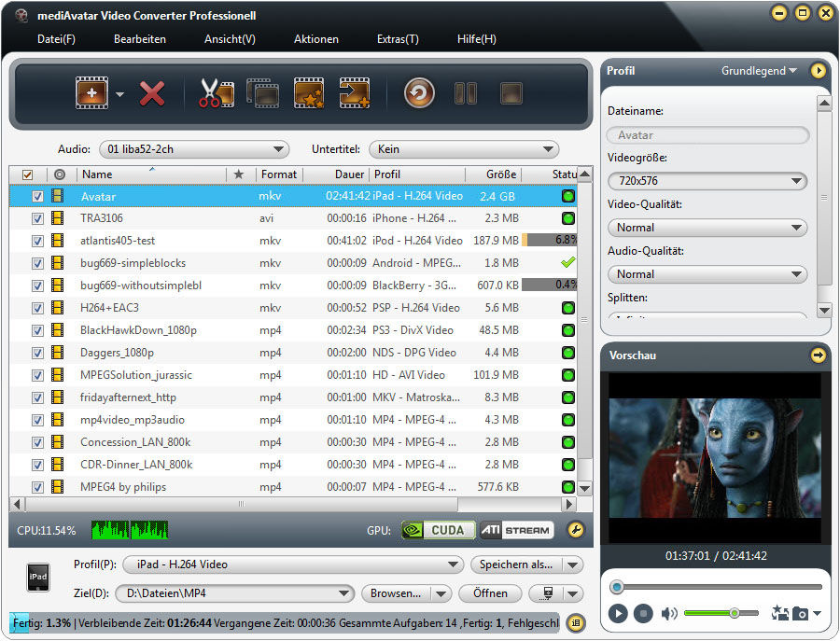Uncheck the bug669-simpleblocks checkbox
Screen dimensions: 840x641
click(x=37, y=264)
